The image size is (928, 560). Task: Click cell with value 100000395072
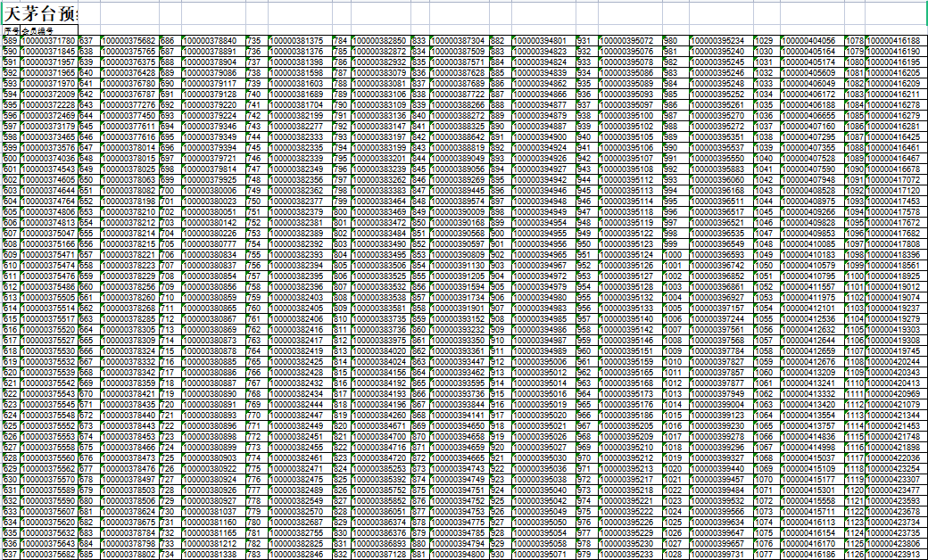click(627, 41)
